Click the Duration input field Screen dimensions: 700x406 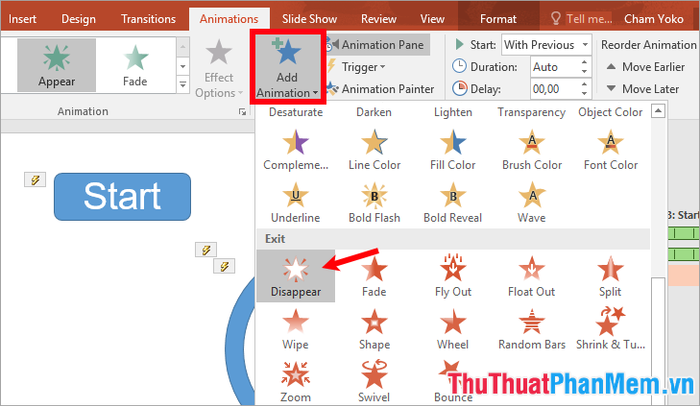[554, 67]
